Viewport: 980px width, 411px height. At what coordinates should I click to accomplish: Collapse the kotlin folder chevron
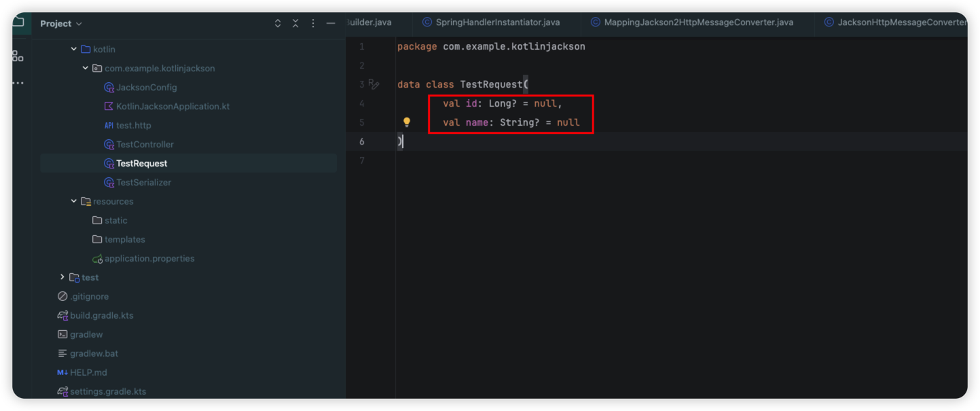coord(74,49)
